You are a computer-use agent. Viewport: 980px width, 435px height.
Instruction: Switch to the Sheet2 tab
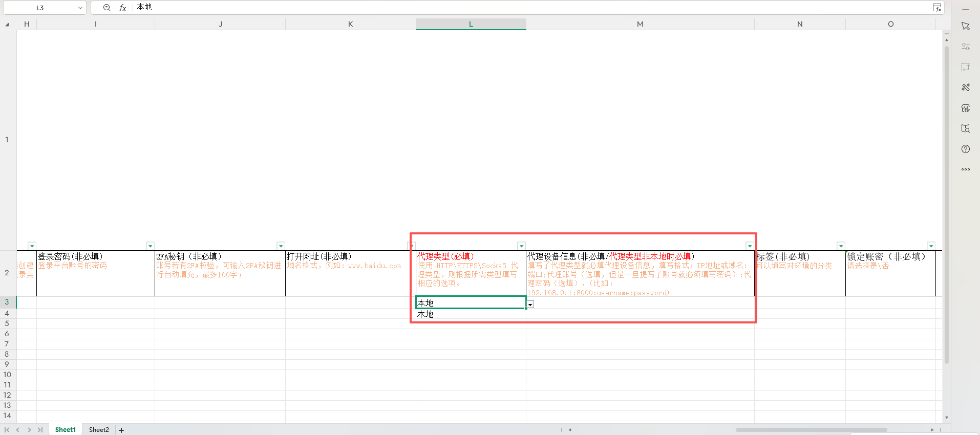[x=99, y=430]
